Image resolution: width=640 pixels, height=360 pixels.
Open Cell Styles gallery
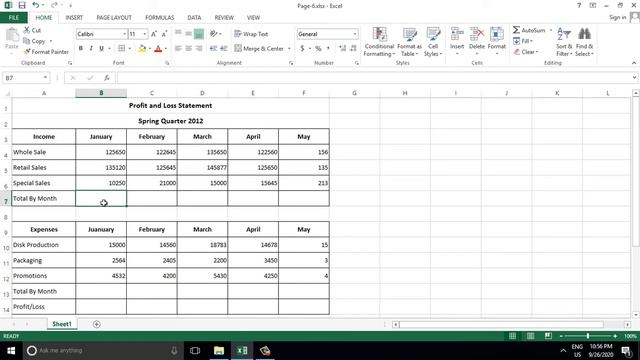point(433,42)
